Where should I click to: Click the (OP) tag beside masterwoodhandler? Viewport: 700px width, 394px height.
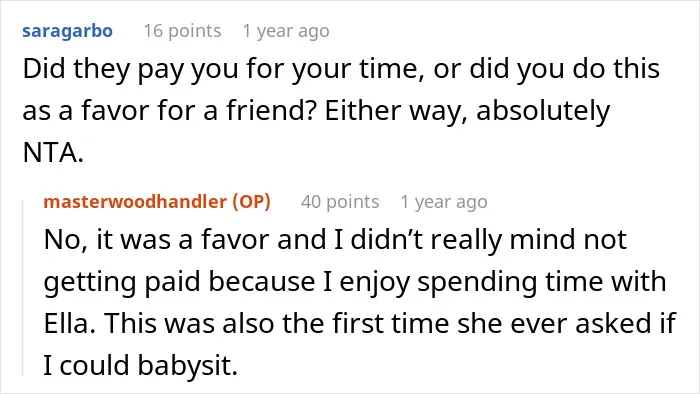pos(251,202)
